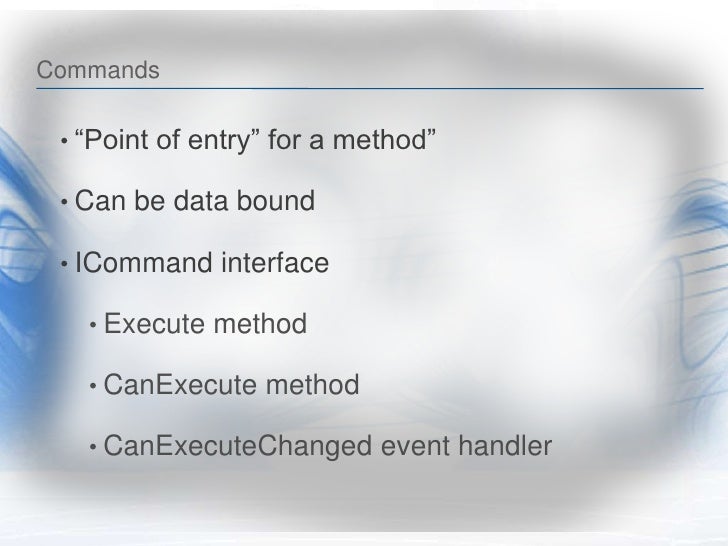Select the "Can be data bound" line

click(195, 201)
